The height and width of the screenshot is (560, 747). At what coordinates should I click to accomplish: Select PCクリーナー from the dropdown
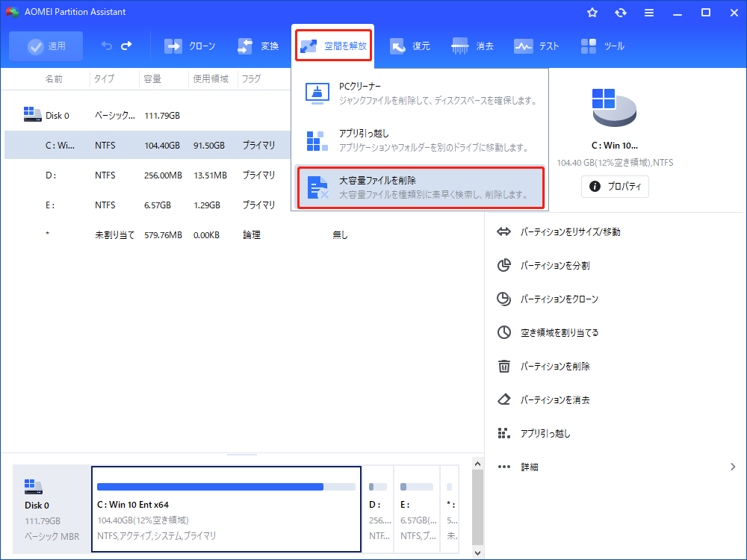coord(420,93)
